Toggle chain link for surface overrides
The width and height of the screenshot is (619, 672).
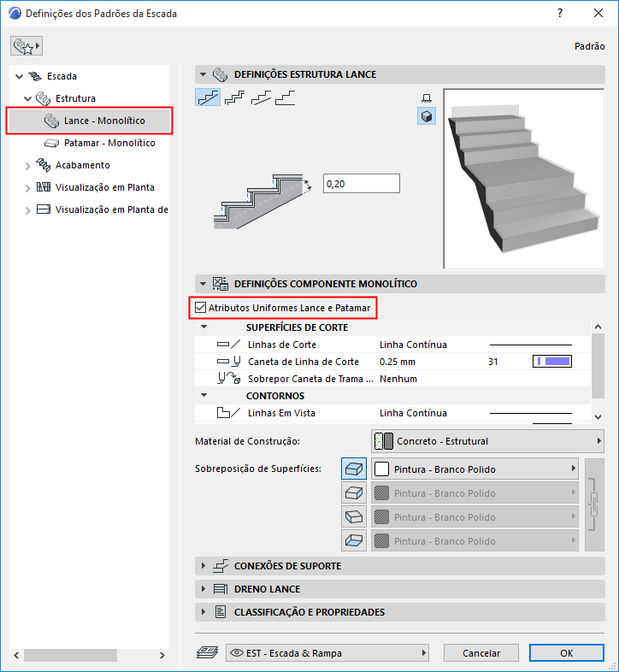pos(594,504)
